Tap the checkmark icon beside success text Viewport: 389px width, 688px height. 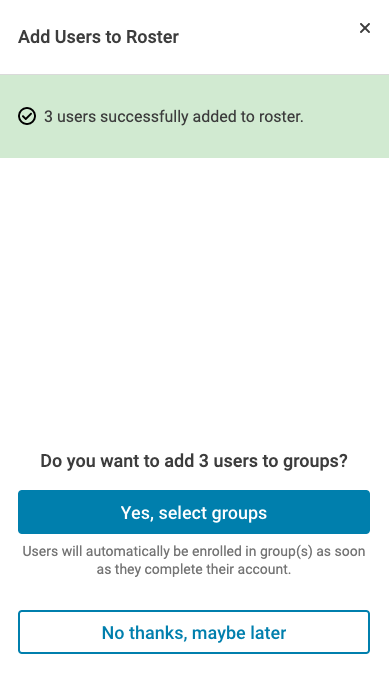click(27, 117)
